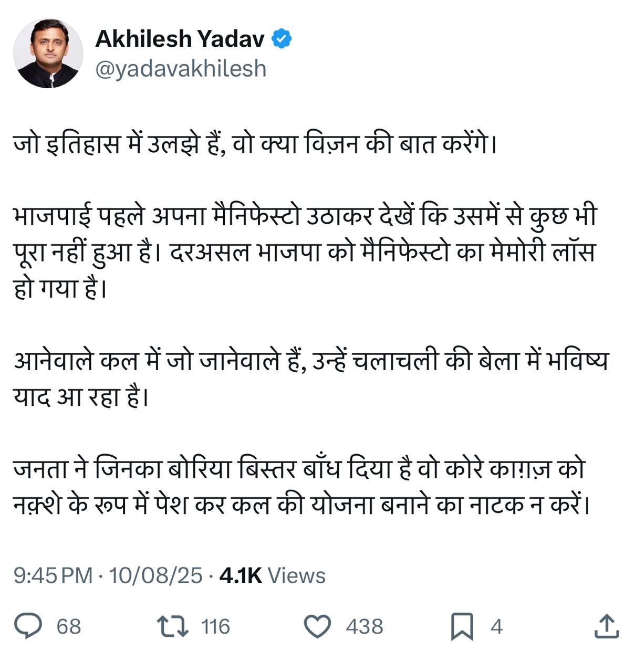635x672 pixels.
Task: View the 4.1K Views analytics
Action: tap(272, 576)
